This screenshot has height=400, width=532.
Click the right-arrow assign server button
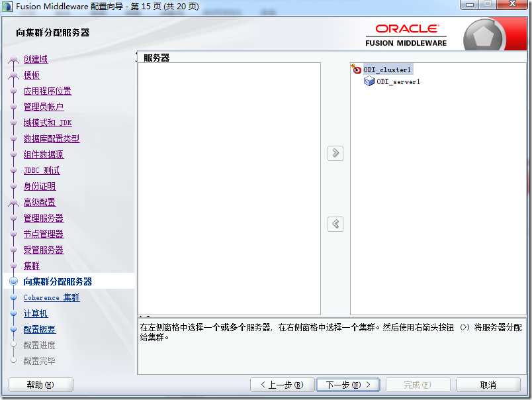coord(335,153)
